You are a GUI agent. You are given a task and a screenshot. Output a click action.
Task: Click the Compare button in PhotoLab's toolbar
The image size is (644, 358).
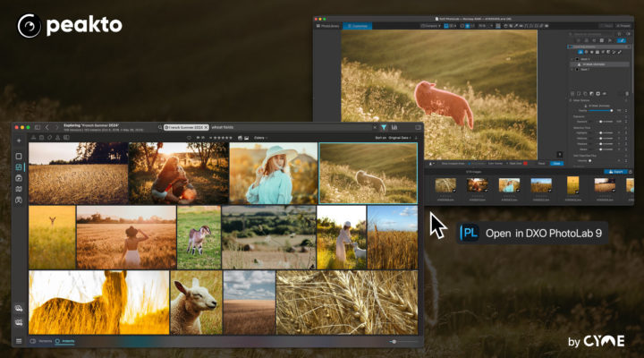(430, 26)
